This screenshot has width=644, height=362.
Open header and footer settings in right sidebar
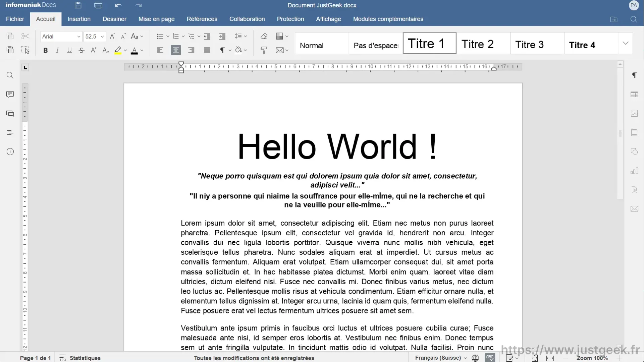point(634,133)
